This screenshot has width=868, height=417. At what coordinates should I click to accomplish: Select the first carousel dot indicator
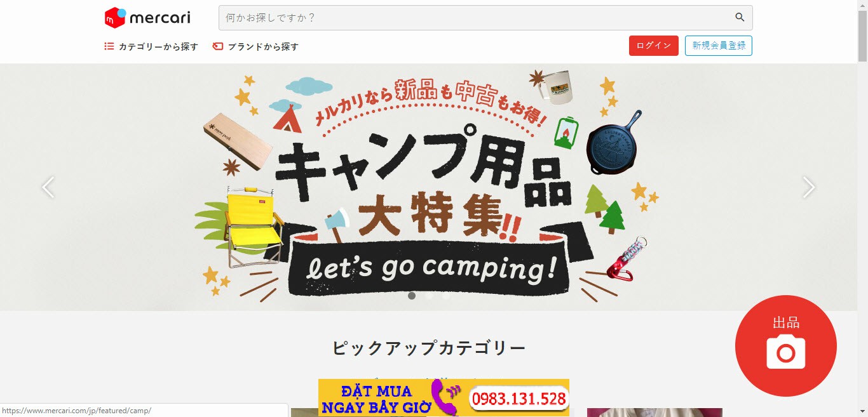tap(412, 296)
